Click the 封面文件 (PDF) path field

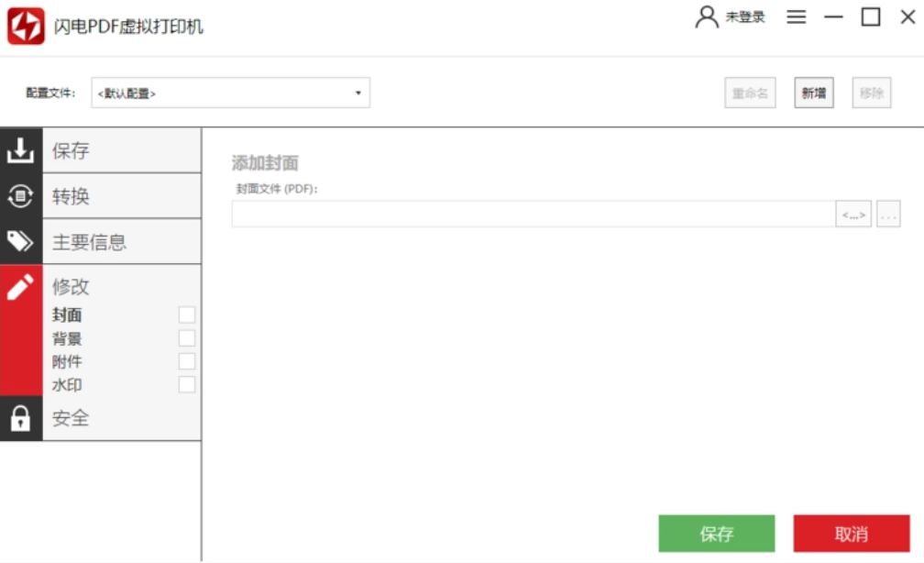coord(533,214)
